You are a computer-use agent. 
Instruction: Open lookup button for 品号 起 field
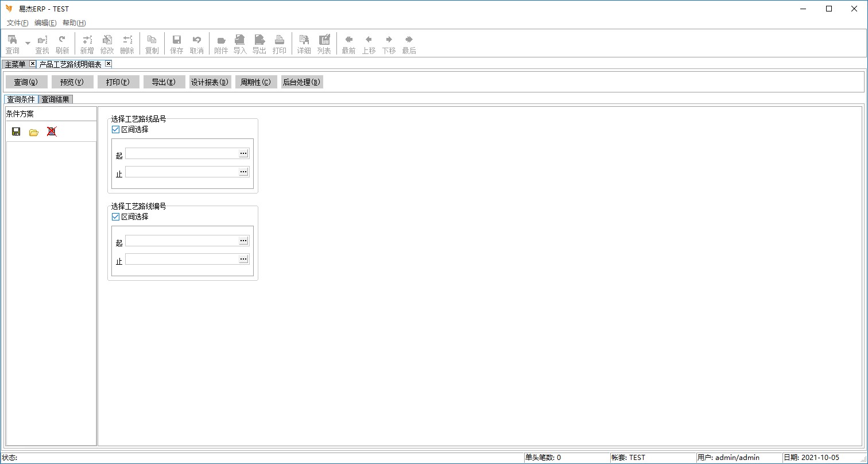243,153
